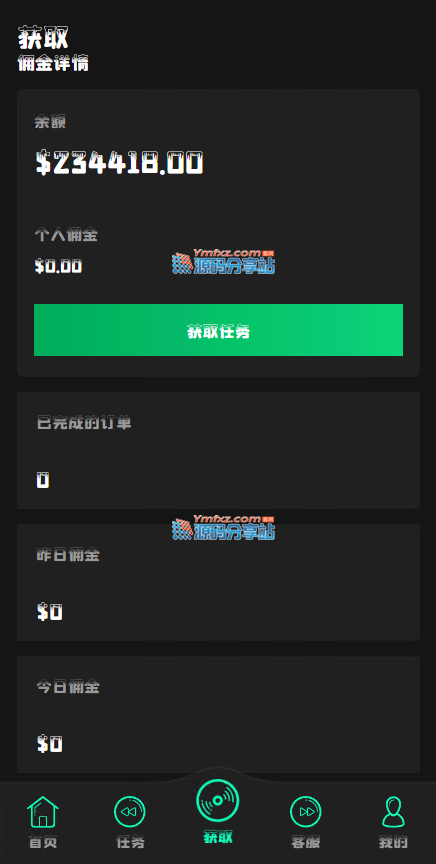
Task: Select the 任务 rewind circle icon
Action: click(130, 812)
